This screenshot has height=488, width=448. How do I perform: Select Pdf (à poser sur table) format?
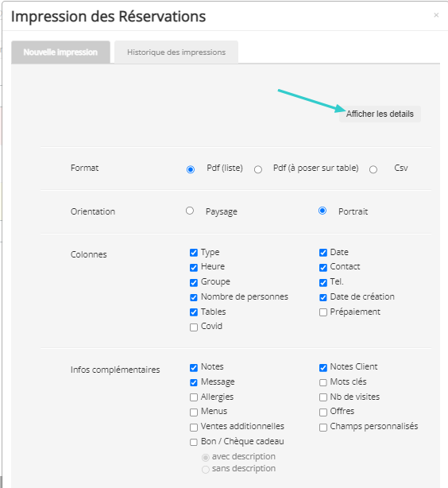tap(258, 169)
